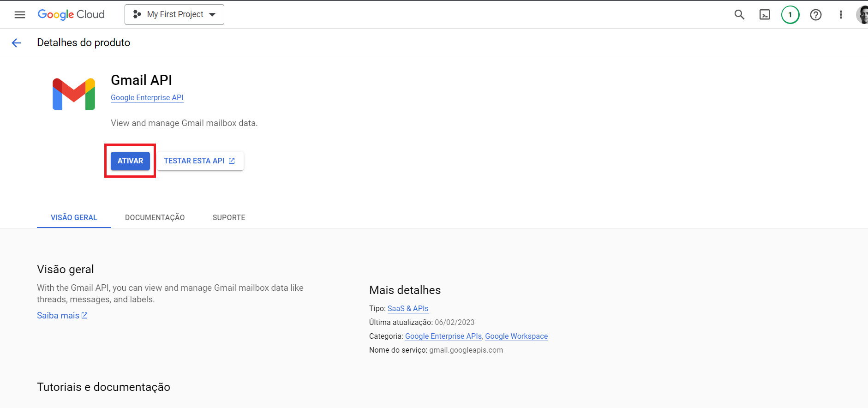868x408 pixels.
Task: Go back using the left arrow
Action: (17, 43)
